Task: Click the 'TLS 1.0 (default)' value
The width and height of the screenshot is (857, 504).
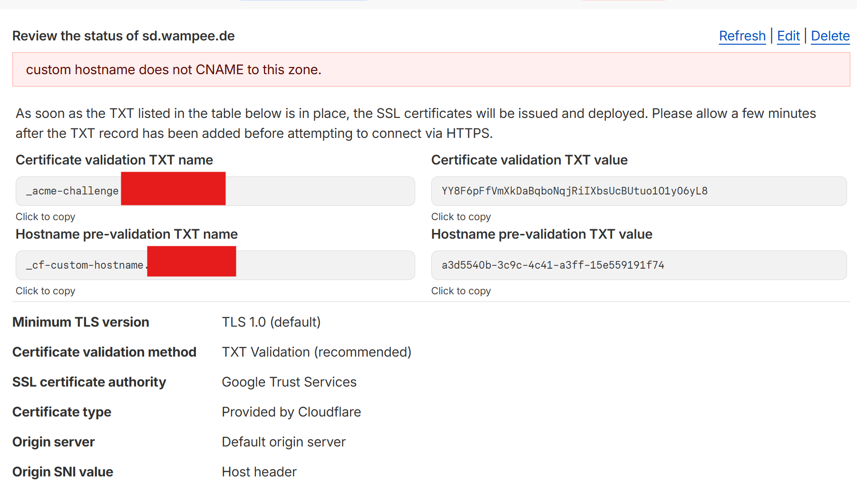Action: pyautogui.click(x=271, y=322)
